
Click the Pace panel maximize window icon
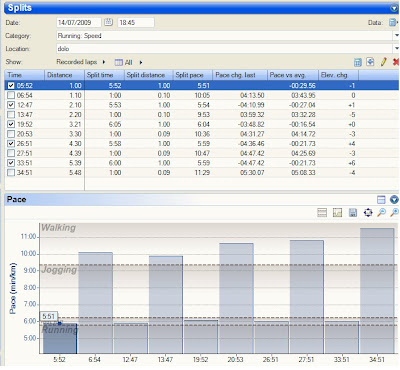pyautogui.click(x=381, y=199)
